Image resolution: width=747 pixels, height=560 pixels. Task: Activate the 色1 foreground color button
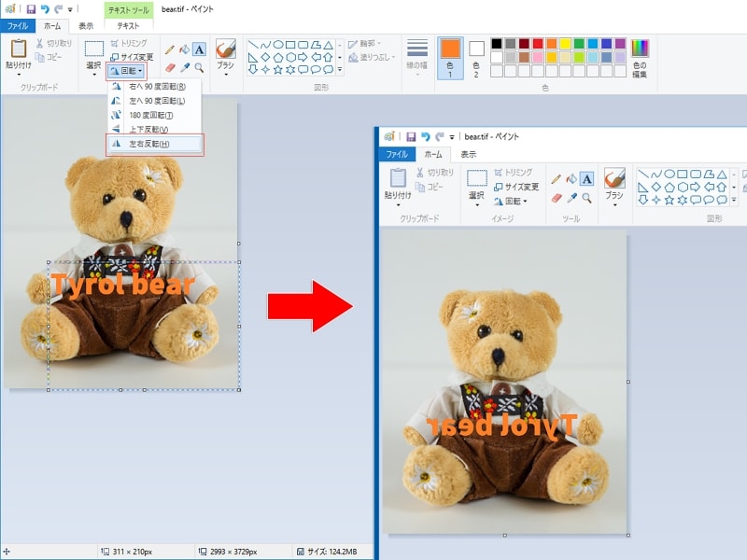pyautogui.click(x=450, y=58)
